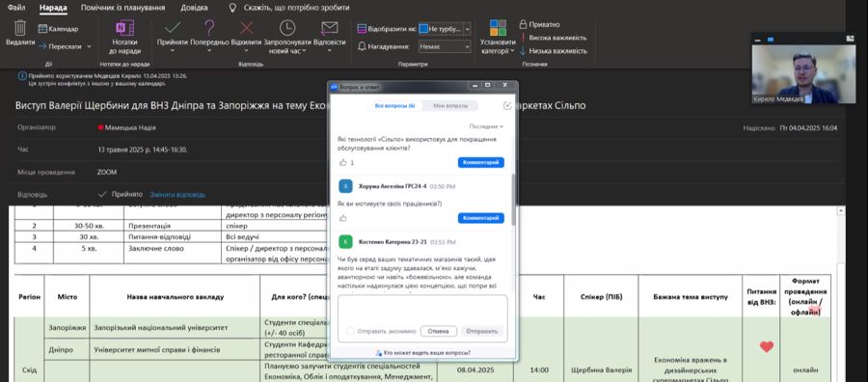This screenshot has height=382, width=868.
Task: Propose a new time via the clock icon
Action: click(286, 28)
